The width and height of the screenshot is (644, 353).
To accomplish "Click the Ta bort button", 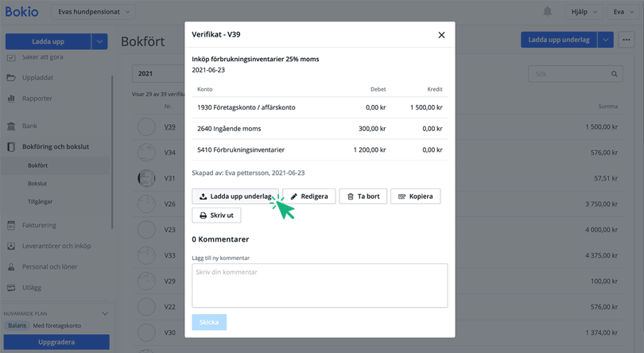I will pos(363,196).
